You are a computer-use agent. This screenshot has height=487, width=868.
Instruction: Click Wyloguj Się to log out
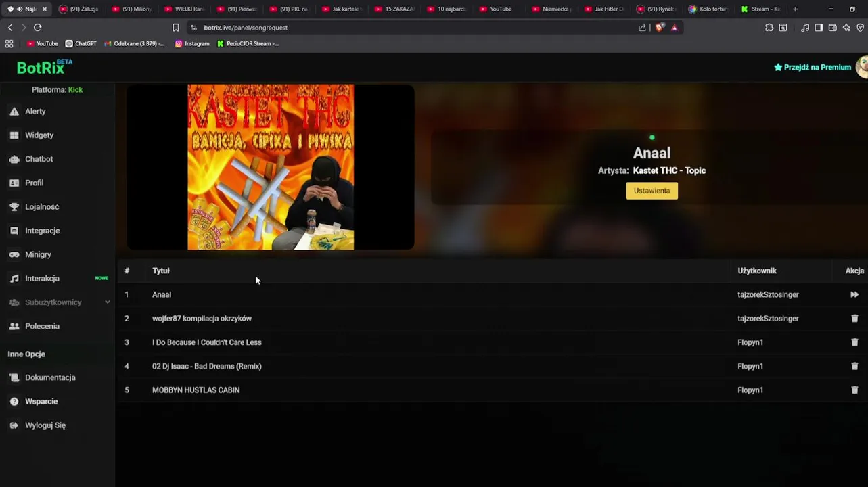pos(45,425)
